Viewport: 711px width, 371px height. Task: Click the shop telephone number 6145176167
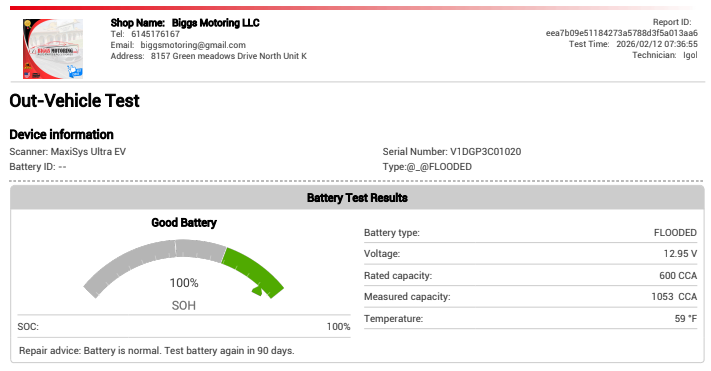[x=156, y=34]
